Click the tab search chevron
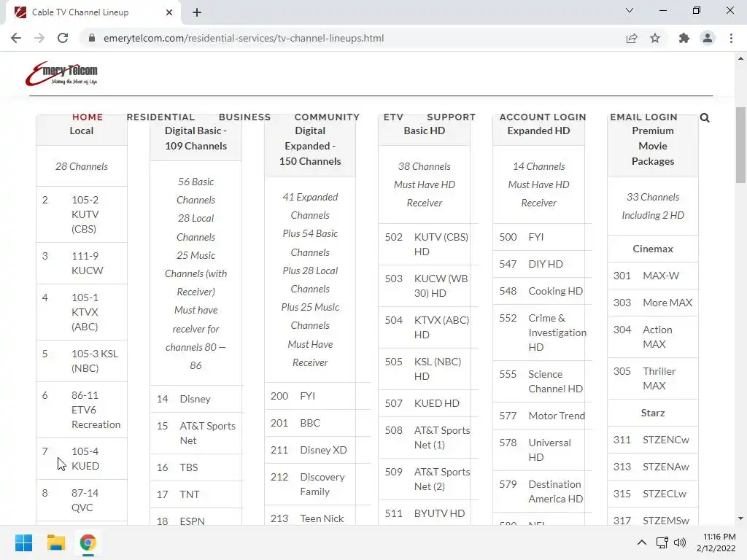This screenshot has height=560, width=747. (x=630, y=10)
